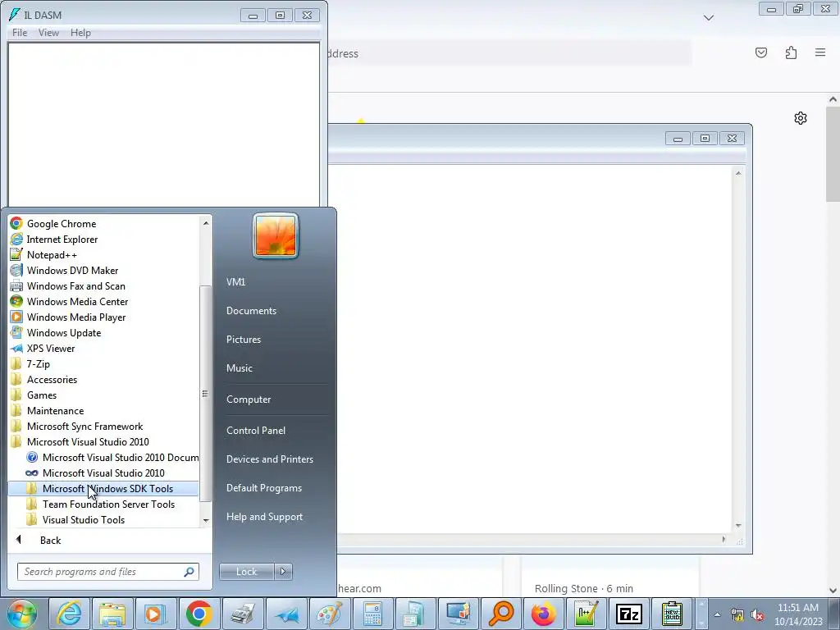Open Help and Support

pyautogui.click(x=265, y=517)
